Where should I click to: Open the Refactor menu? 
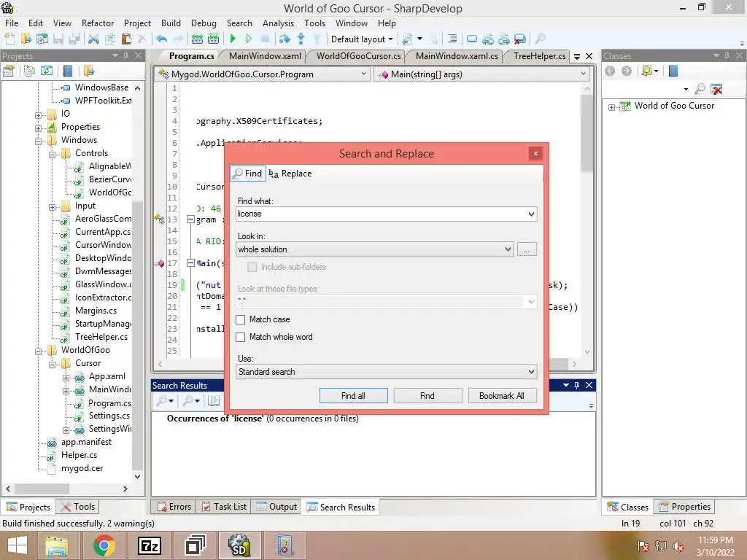(x=98, y=23)
